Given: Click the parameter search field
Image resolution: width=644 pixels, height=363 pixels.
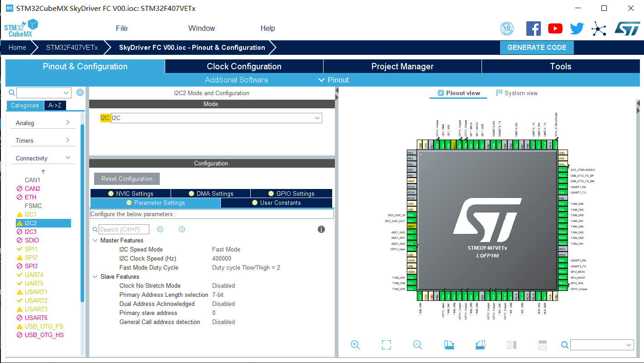Looking at the screenshot, I should click(124, 229).
